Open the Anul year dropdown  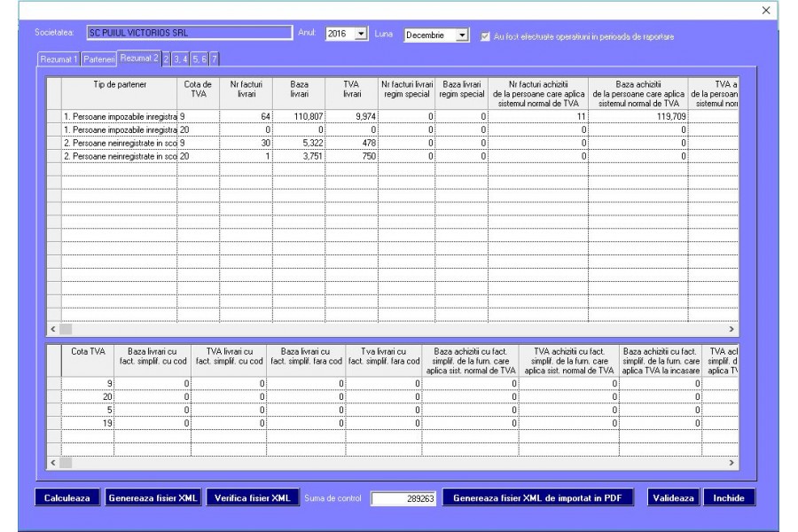coord(361,34)
